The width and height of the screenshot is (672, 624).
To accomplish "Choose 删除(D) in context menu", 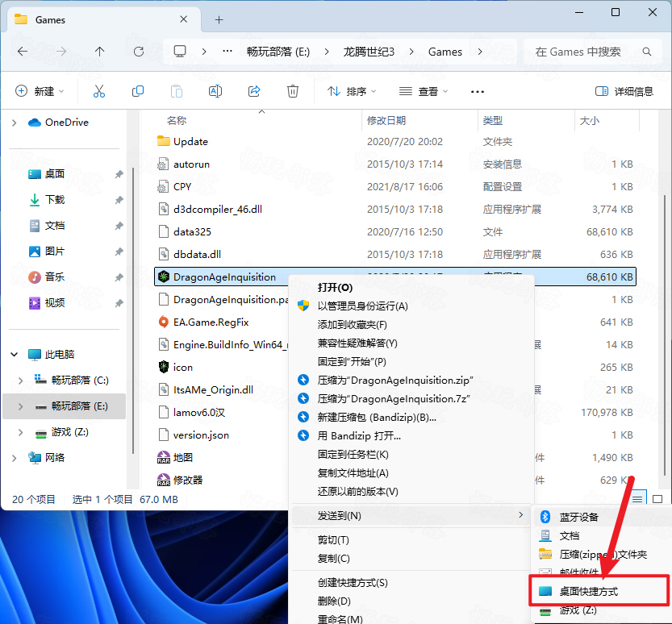I will [334, 601].
